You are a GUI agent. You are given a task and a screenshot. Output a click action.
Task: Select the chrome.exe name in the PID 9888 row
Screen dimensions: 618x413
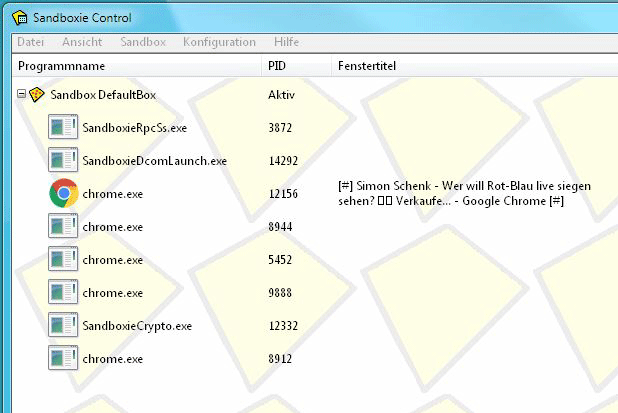tap(113, 293)
